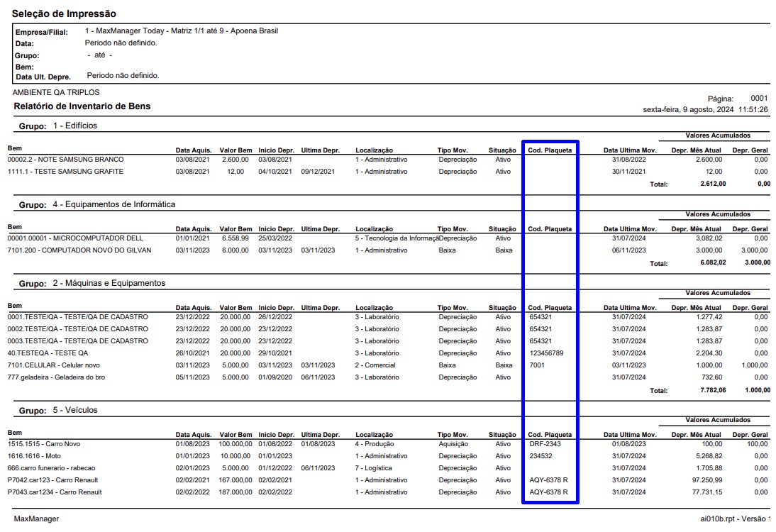Click row '777.geladeira - Geladeira do bro'

coord(387,377)
